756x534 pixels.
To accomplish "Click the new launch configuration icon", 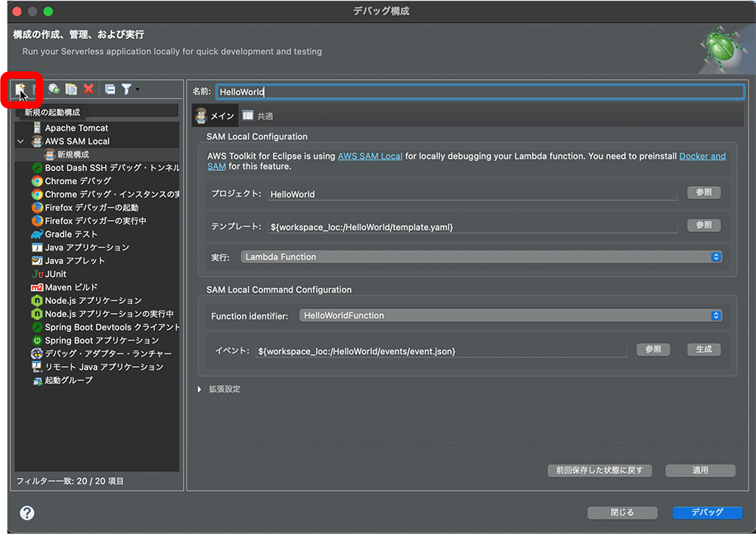I will (21, 89).
